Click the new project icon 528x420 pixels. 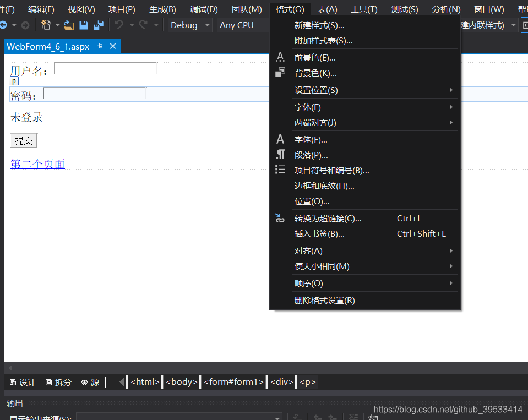point(46,25)
